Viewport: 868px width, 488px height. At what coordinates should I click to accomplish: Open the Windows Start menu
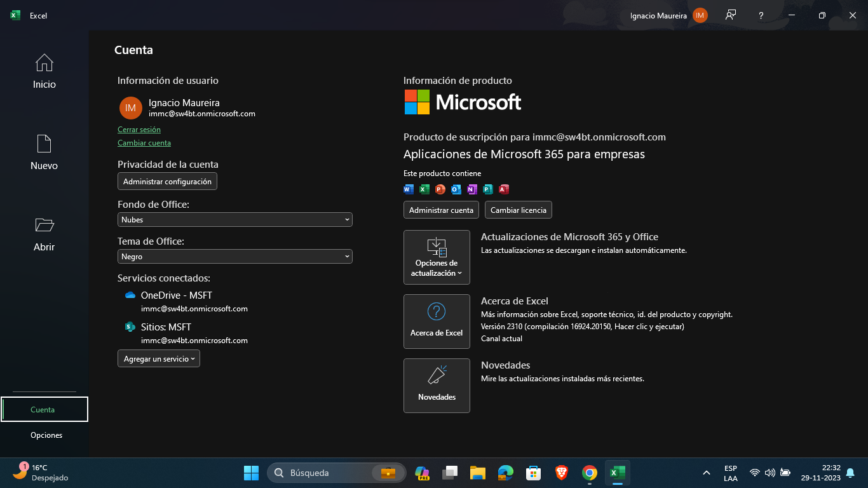tap(251, 473)
